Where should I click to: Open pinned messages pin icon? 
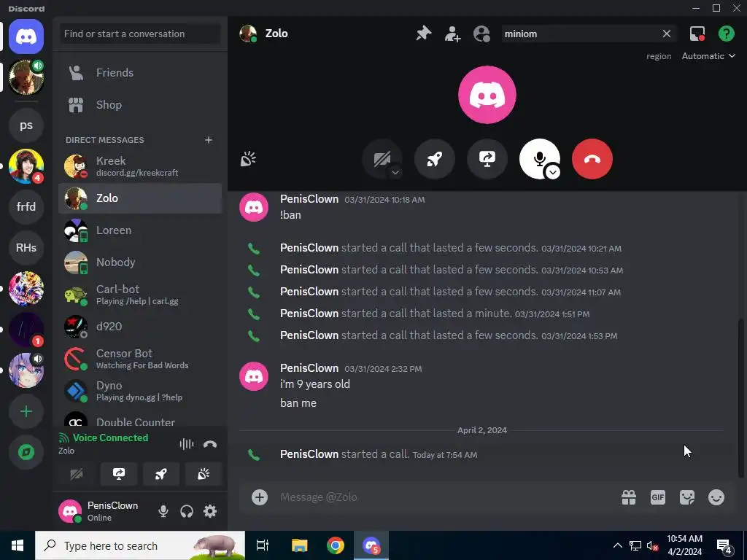click(x=424, y=34)
